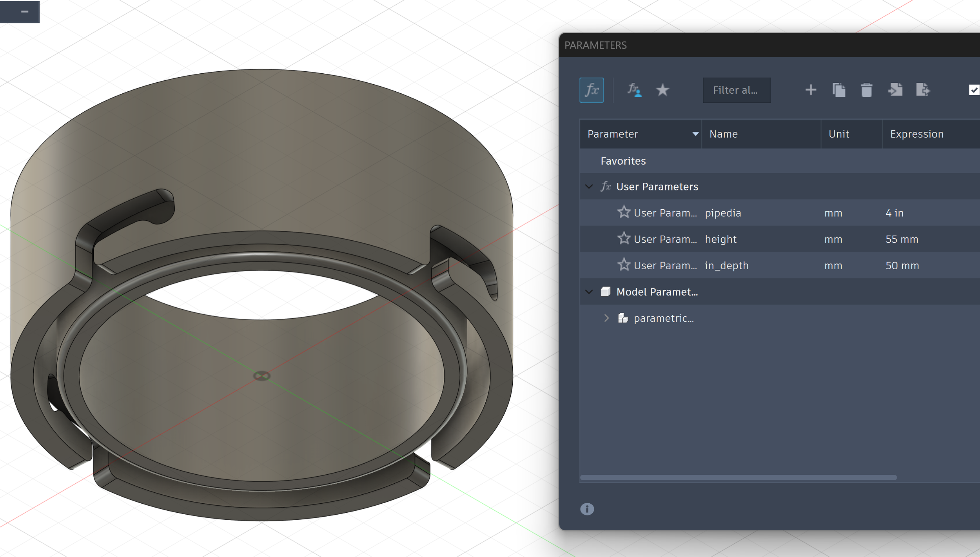Click the import parameters icon
The height and width of the screenshot is (557, 980).
click(x=895, y=90)
